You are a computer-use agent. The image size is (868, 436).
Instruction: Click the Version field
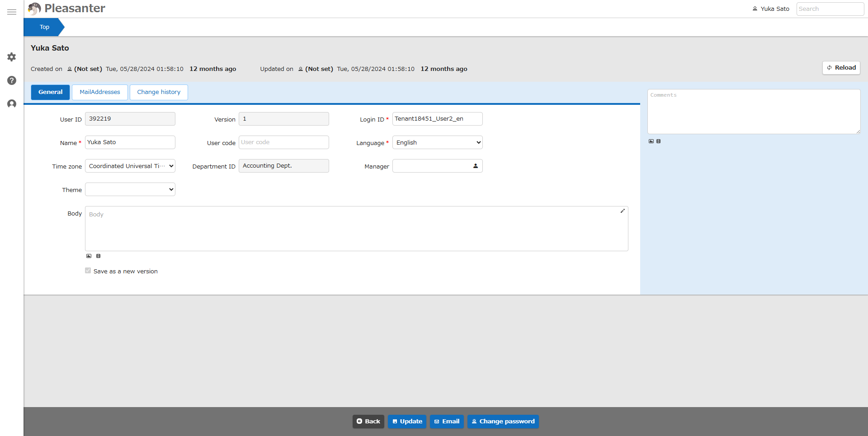click(284, 119)
